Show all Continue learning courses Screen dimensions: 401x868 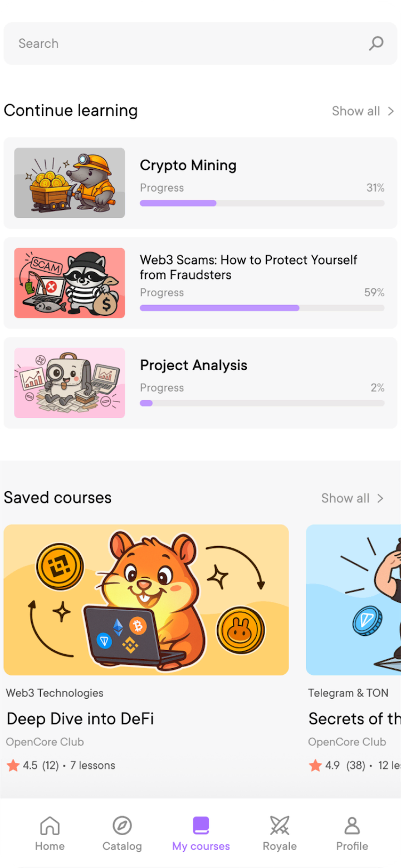point(356,111)
